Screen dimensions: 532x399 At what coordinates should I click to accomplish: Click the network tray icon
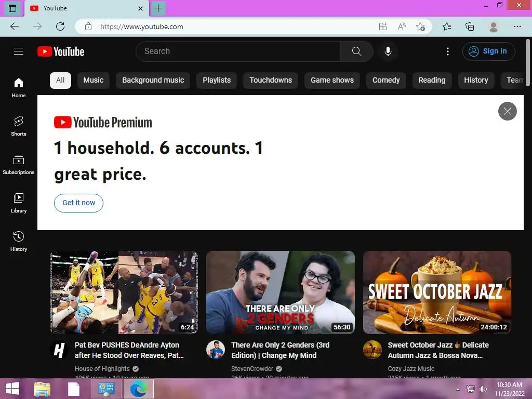tap(470, 389)
